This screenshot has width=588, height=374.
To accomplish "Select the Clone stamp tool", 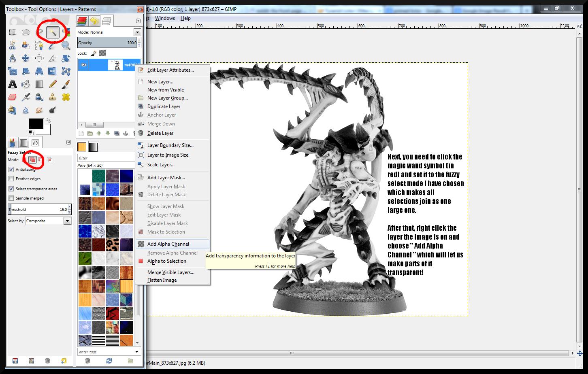I will pyautogui.click(x=53, y=97).
